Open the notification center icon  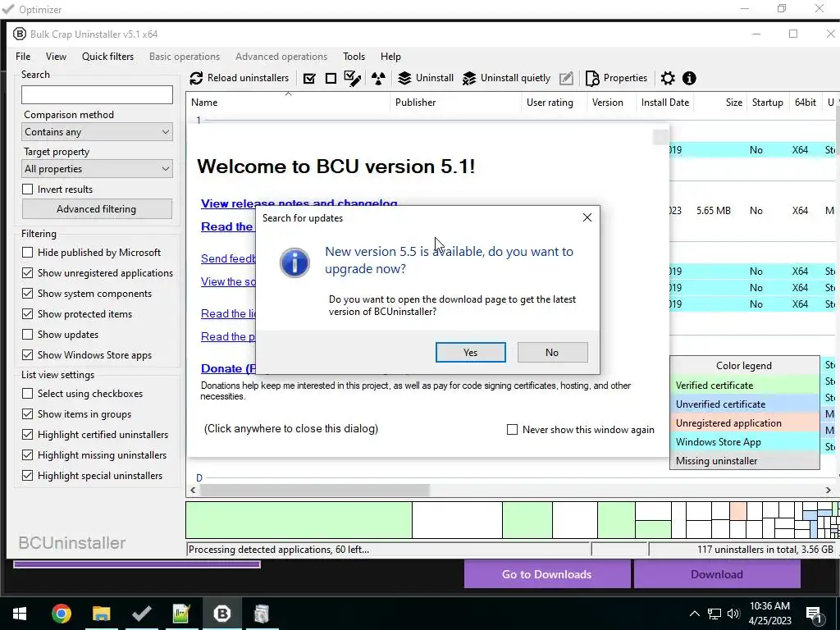[x=814, y=614]
